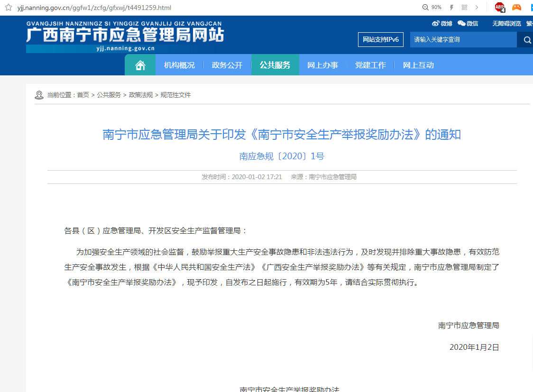Switch to the 公共服务 tab
The width and height of the screenshot is (533, 392).
tap(275, 65)
